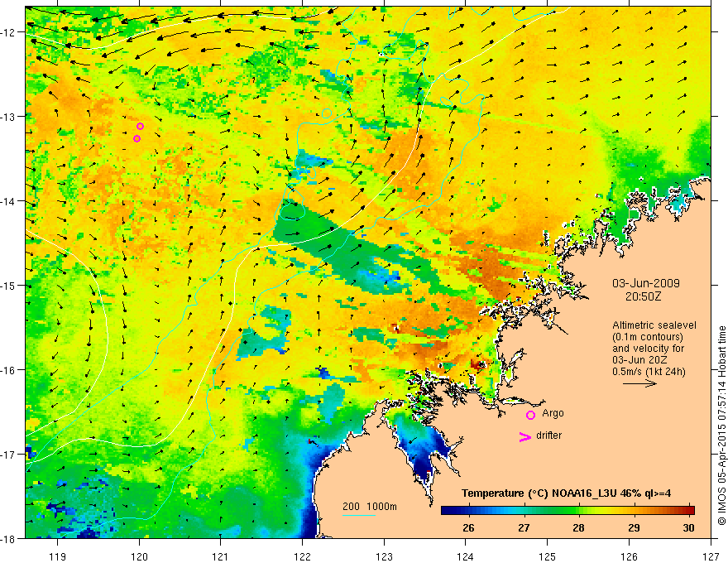Click the -16 latitude axis label
This screenshot has height=563, width=728.
[9, 370]
